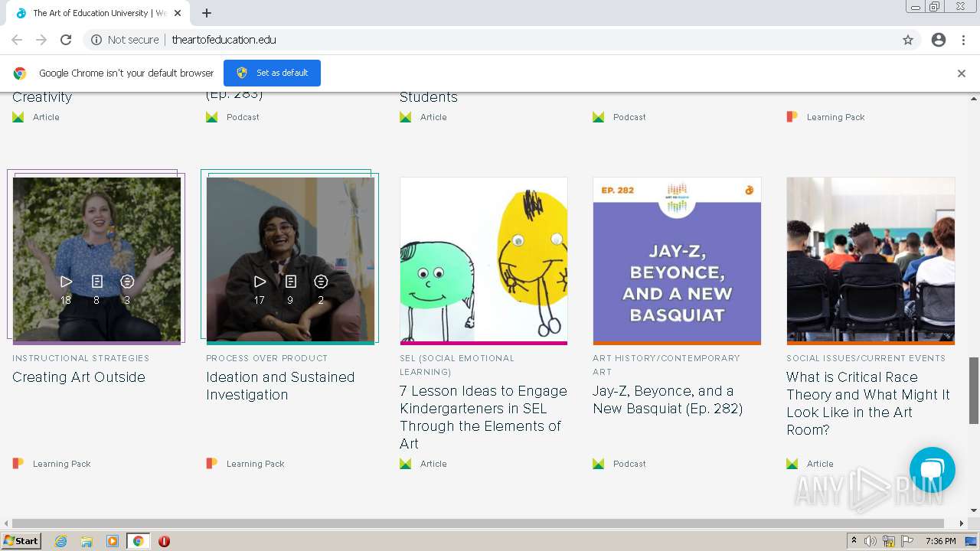The image size is (980, 551).
Task: Click play icon on Ideation and Sustained Investigation
Action: 260,282
